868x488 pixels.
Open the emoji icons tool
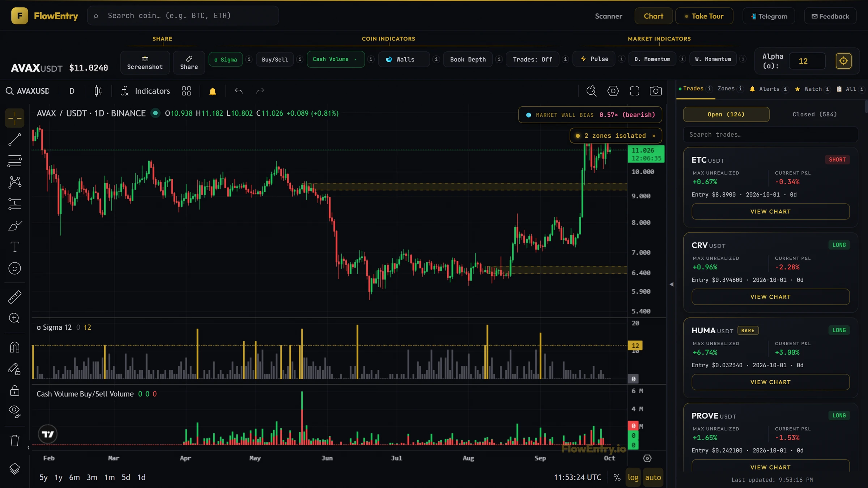coord(14,268)
